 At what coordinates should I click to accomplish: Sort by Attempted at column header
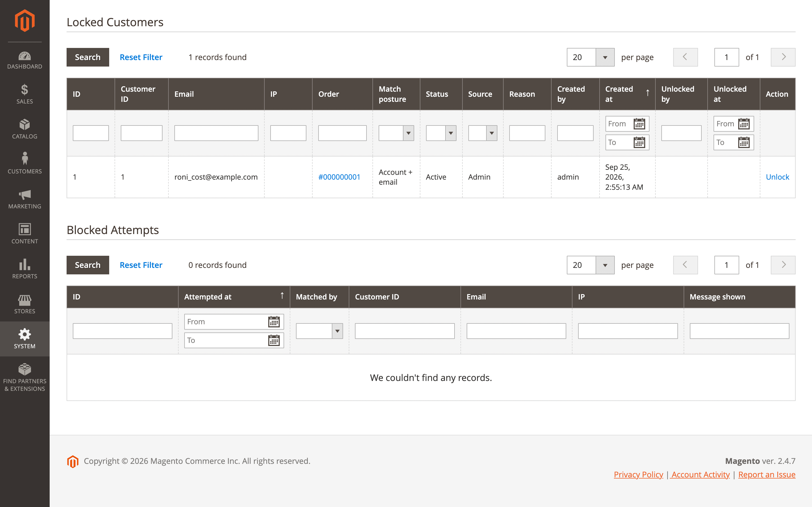click(234, 297)
